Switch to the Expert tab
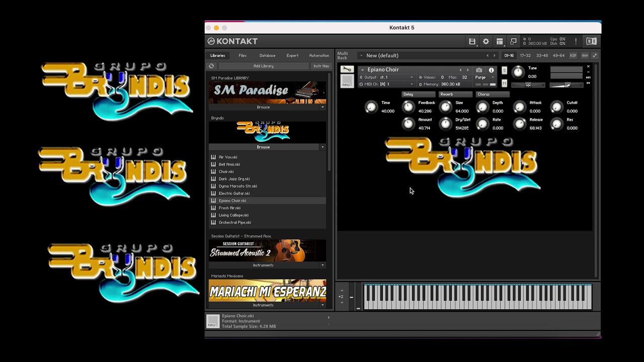Viewport: 644px width, 362px height. pos(292,55)
